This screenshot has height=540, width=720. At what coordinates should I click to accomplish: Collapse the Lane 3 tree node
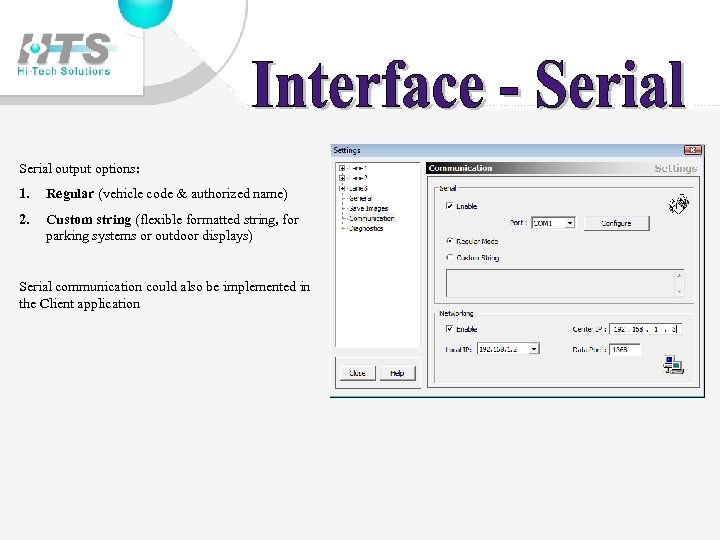coord(342,188)
